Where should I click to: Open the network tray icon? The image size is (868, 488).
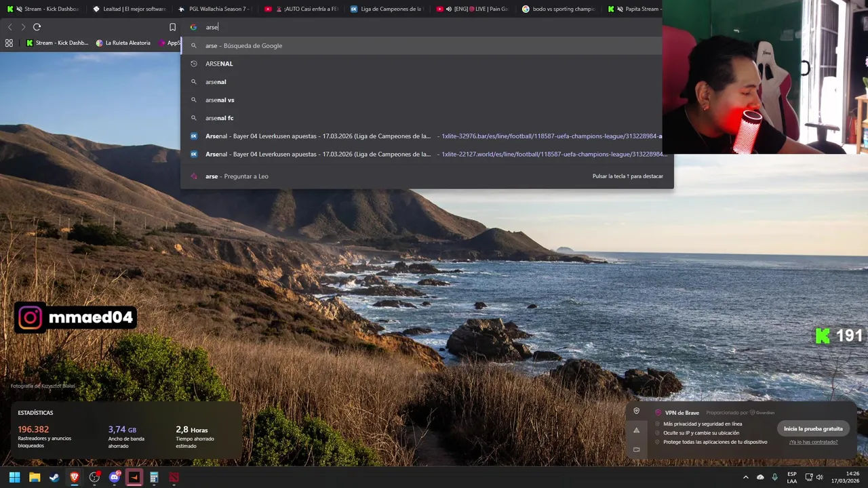809,477
